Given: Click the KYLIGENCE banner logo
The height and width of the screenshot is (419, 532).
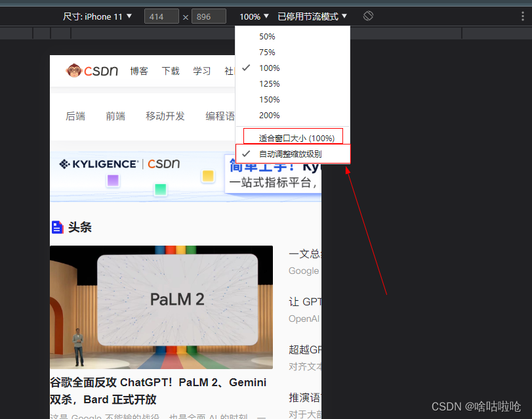Looking at the screenshot, I should (x=99, y=164).
